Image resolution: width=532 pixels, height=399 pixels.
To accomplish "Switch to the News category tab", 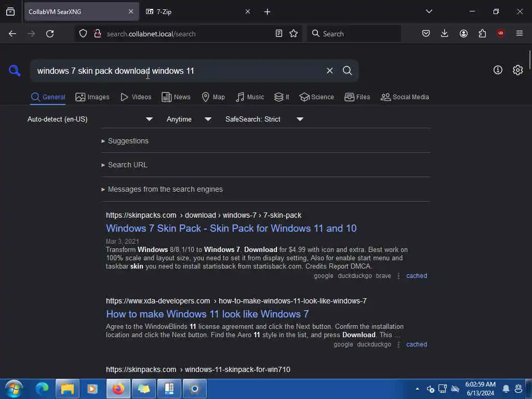I will tap(176, 97).
